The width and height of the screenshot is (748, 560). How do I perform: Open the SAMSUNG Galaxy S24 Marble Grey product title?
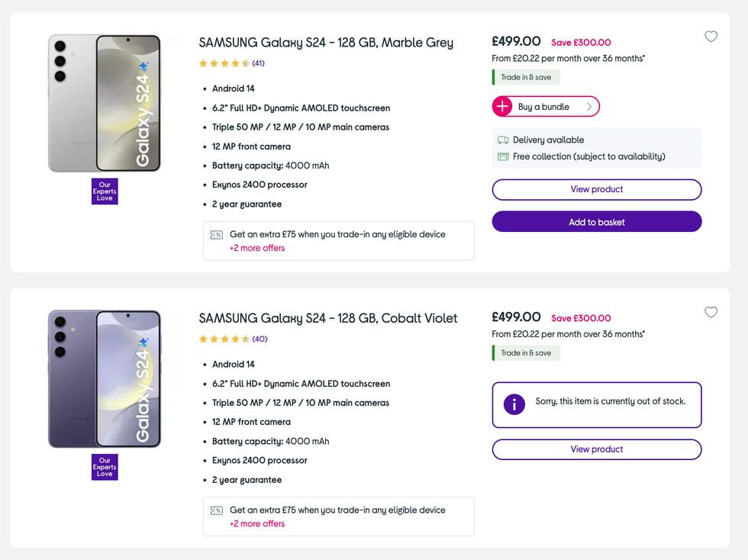coord(325,43)
